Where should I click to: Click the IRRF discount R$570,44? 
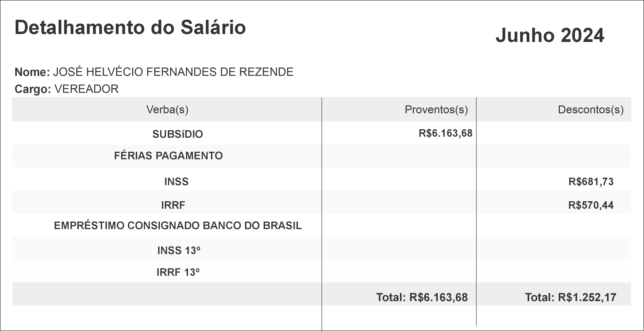pyautogui.click(x=591, y=205)
